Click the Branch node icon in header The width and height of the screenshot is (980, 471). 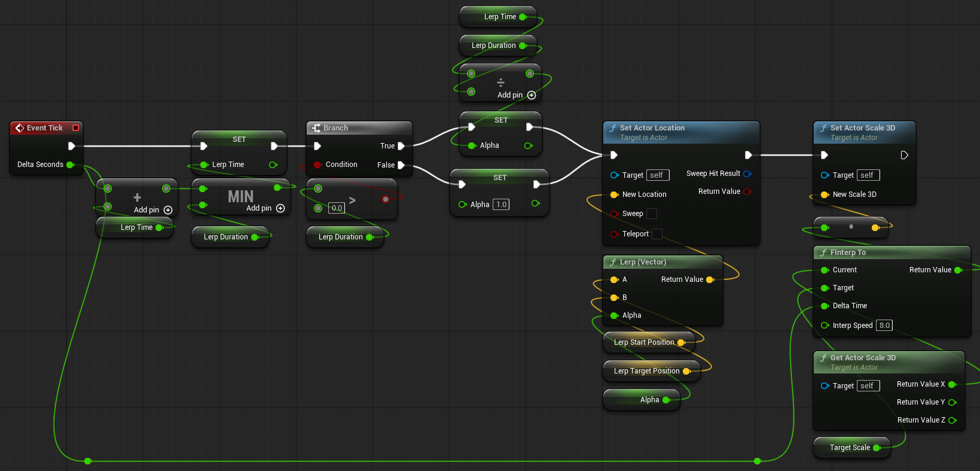click(316, 128)
